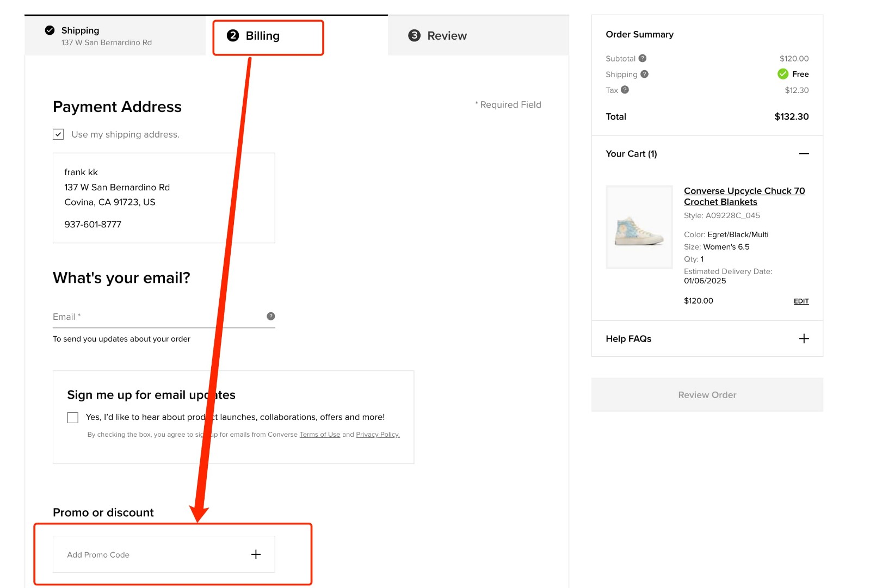Image resolution: width=870 pixels, height=588 pixels.
Task: Click the delivery date 01/06/2025
Action: (x=705, y=281)
